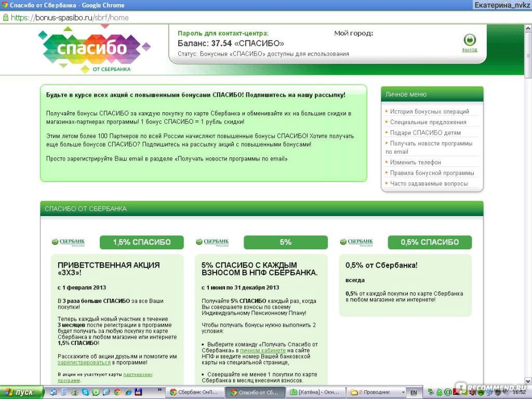Follow the зарегистрироваться link
532x399 pixels.
coord(84,362)
